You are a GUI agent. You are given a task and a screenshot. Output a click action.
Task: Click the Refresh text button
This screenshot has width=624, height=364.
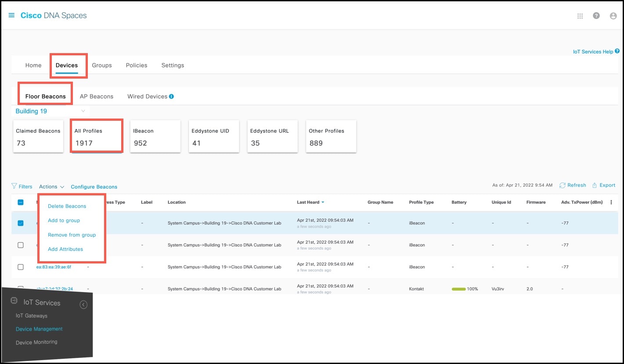(577, 185)
